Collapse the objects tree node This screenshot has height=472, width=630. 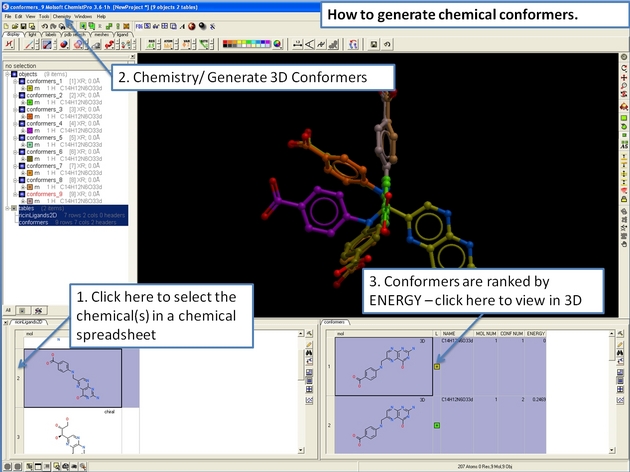(x=6, y=74)
